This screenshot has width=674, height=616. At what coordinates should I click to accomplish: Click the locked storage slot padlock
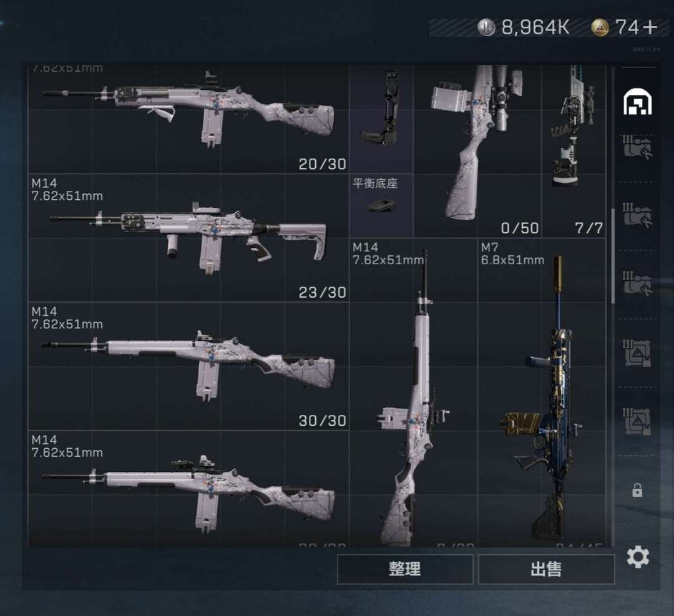coord(637,490)
